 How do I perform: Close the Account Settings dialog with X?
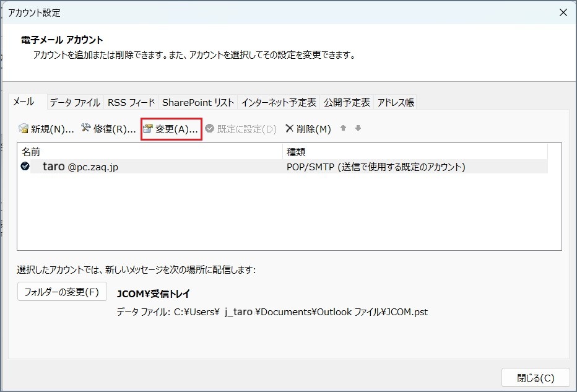tap(563, 12)
